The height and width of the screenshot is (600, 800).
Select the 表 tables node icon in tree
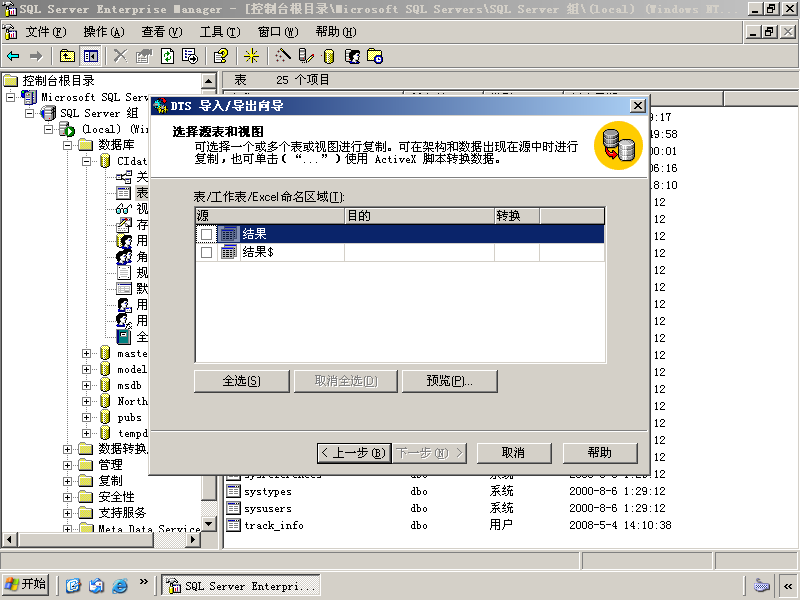(123, 193)
